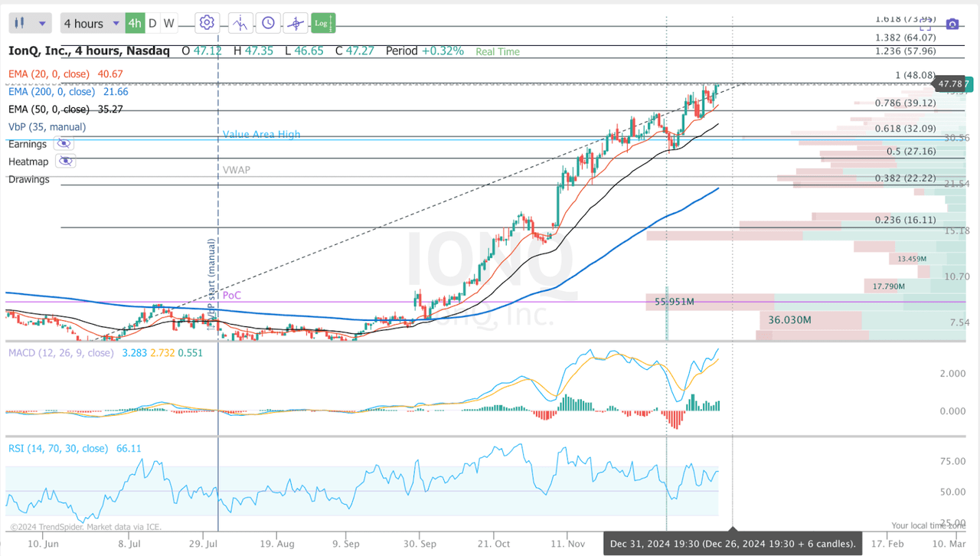
Task: Click the 17. Feb date axis label
Action: (886, 543)
